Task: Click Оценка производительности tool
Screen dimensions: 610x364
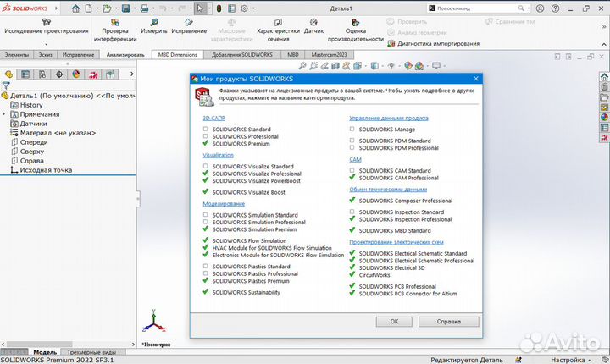Action: 356,30
